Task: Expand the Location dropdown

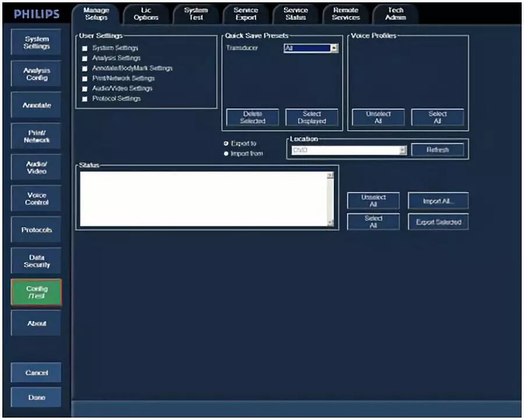Action: click(403, 150)
